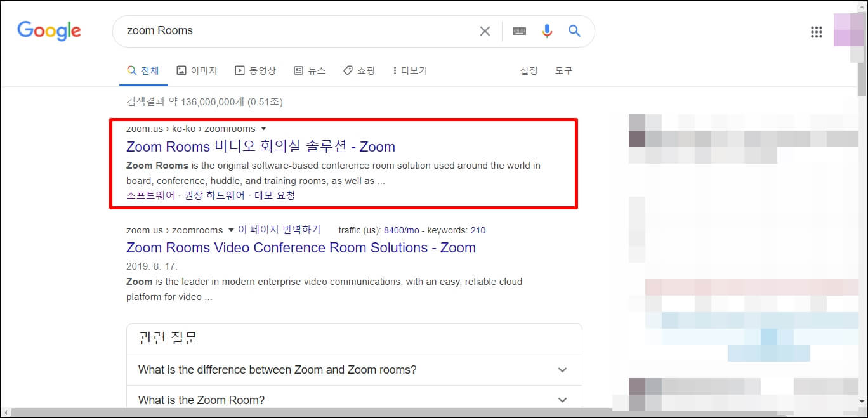Open the on-screen keyboard input tool
This screenshot has height=418, width=868.
tap(519, 31)
